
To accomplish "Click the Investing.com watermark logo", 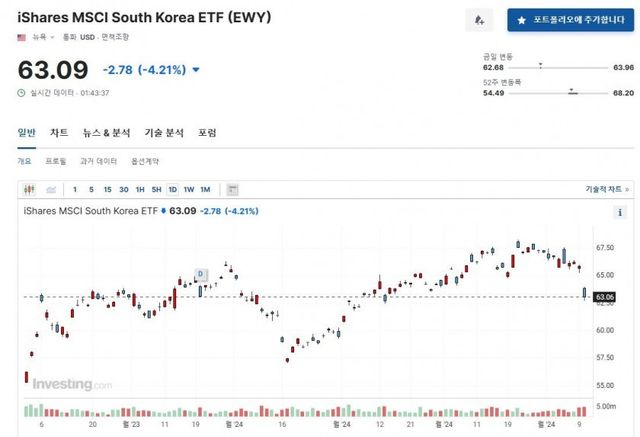I will tap(72, 384).
